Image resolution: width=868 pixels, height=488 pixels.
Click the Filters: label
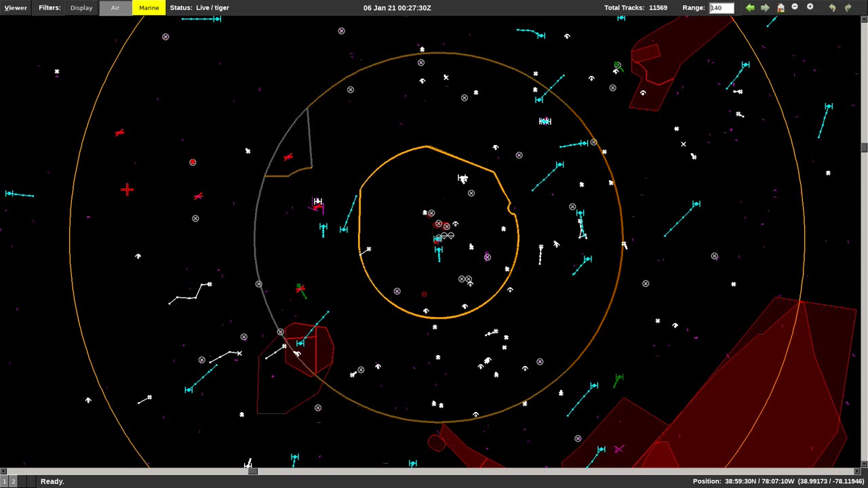click(50, 8)
